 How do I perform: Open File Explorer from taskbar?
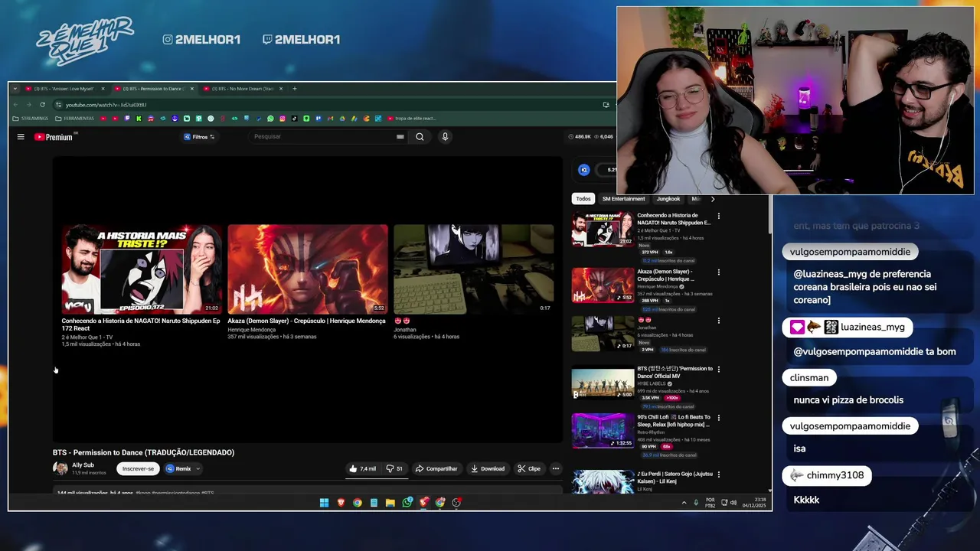pos(390,503)
